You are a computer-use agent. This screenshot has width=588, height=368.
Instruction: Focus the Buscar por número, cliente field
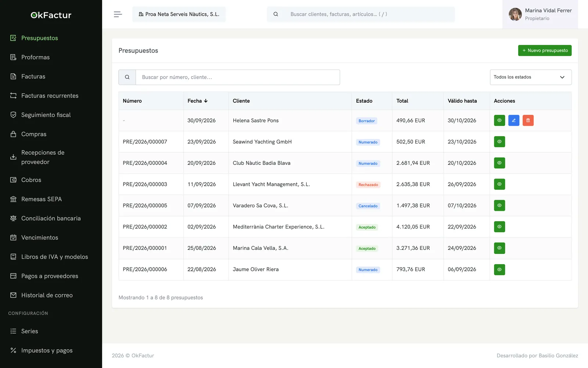[238, 77]
